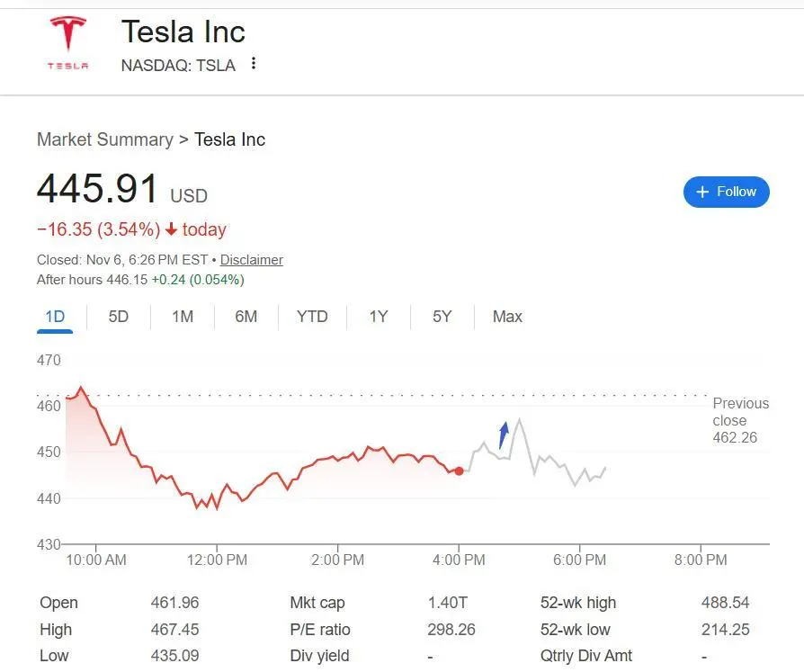804x672 pixels.
Task: Click the Mkt cap 1.40T value
Action: 449,603
